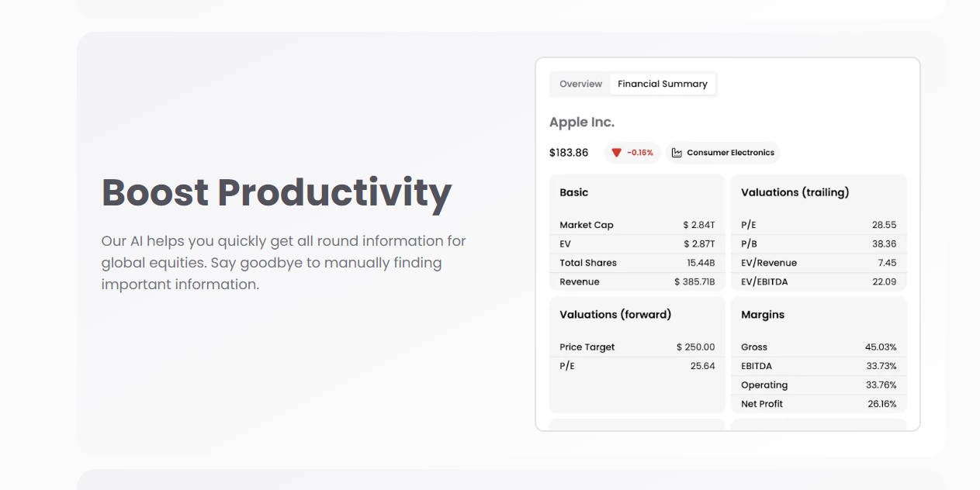
Task: Click the Price Target row
Action: tap(636, 347)
